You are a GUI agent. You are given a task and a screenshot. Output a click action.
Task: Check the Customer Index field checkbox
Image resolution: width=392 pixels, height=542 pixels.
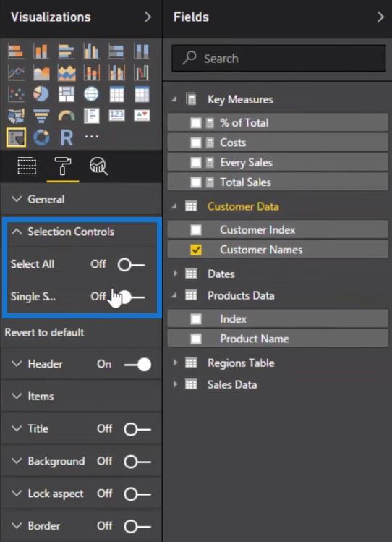pyautogui.click(x=196, y=230)
